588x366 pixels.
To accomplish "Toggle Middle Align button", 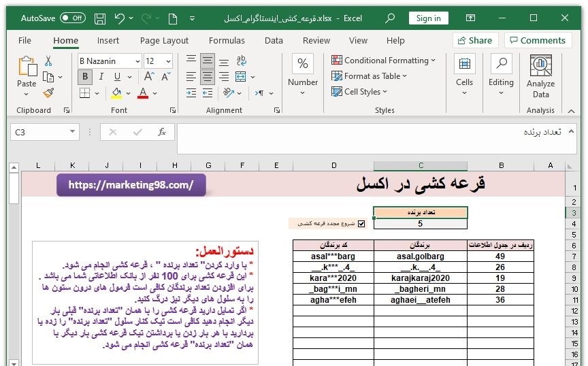I will tap(208, 61).
